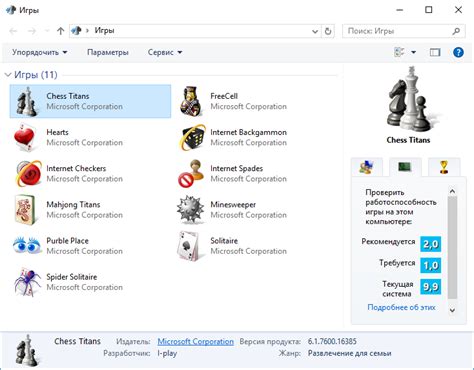Open the help question mark icon
This screenshot has height=370, width=474.
[458, 52]
